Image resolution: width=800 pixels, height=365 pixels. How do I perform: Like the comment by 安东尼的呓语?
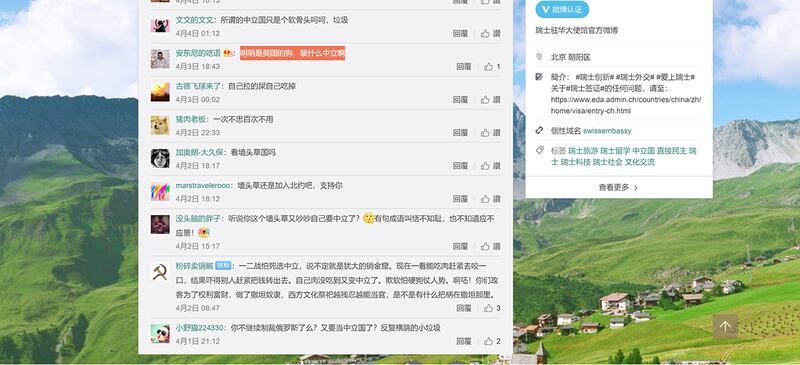(x=492, y=66)
